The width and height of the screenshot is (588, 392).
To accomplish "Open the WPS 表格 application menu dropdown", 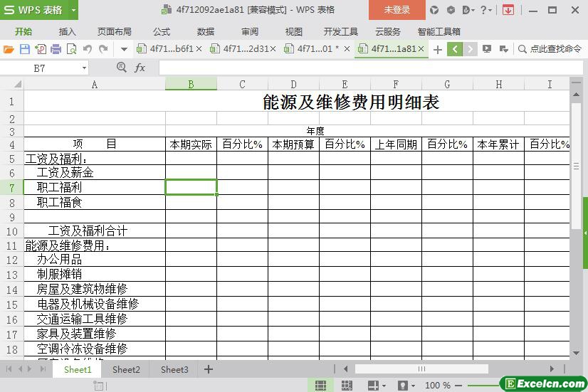I will 73,10.
